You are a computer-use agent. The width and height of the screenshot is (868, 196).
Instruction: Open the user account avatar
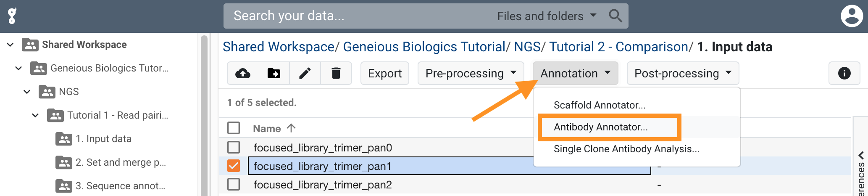852,16
